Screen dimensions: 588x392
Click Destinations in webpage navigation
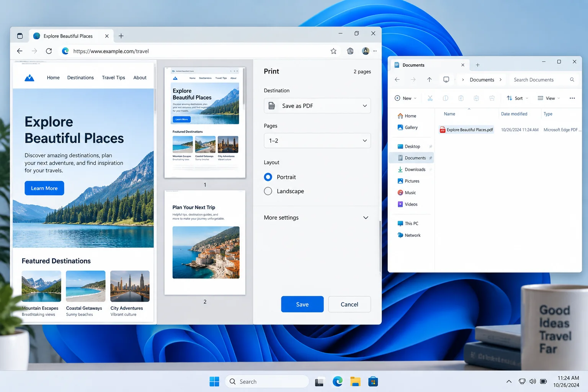(x=80, y=78)
